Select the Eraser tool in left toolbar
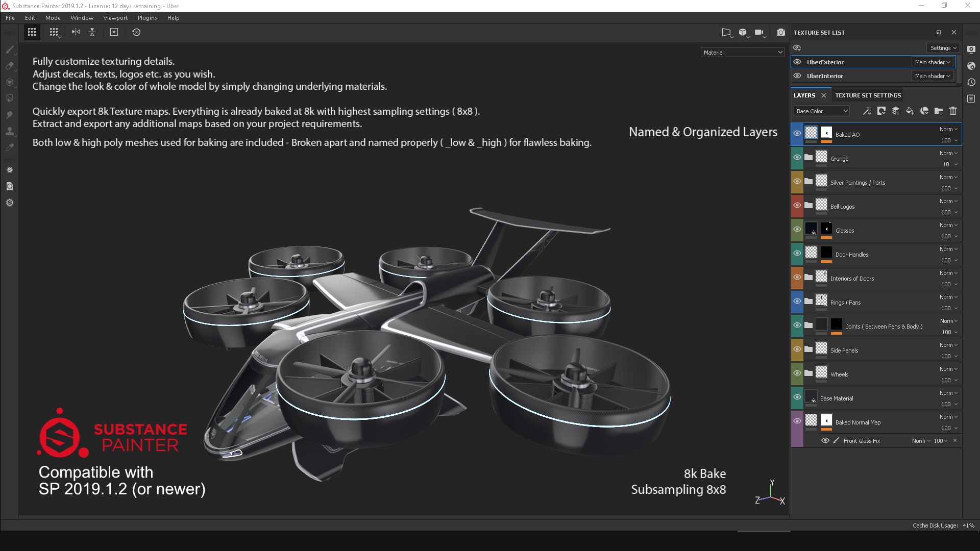Screen dimensions: 980x551 (10, 66)
